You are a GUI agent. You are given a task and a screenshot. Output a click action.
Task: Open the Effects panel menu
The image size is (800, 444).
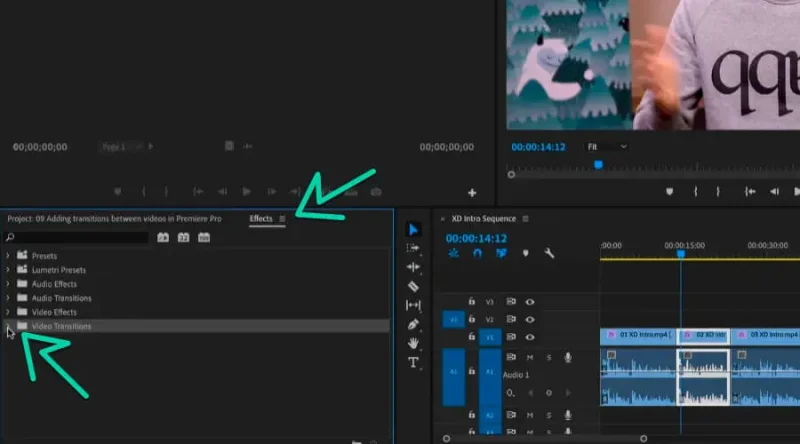(282, 219)
